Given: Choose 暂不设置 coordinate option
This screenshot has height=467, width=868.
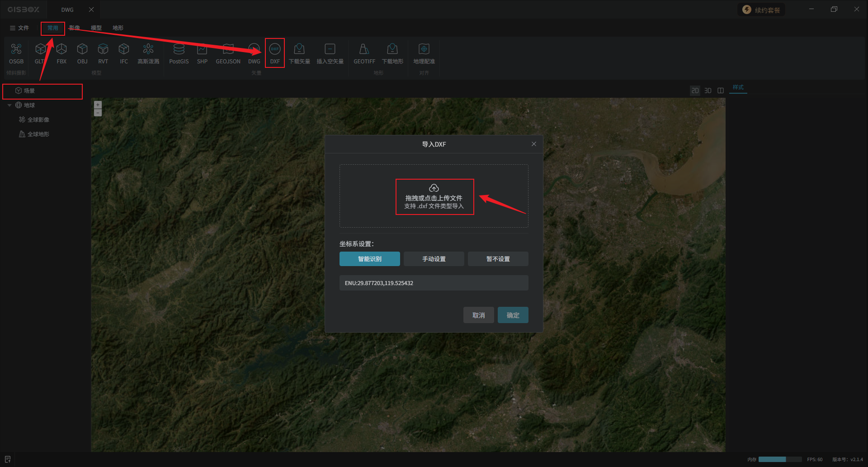Looking at the screenshot, I should pyautogui.click(x=498, y=259).
